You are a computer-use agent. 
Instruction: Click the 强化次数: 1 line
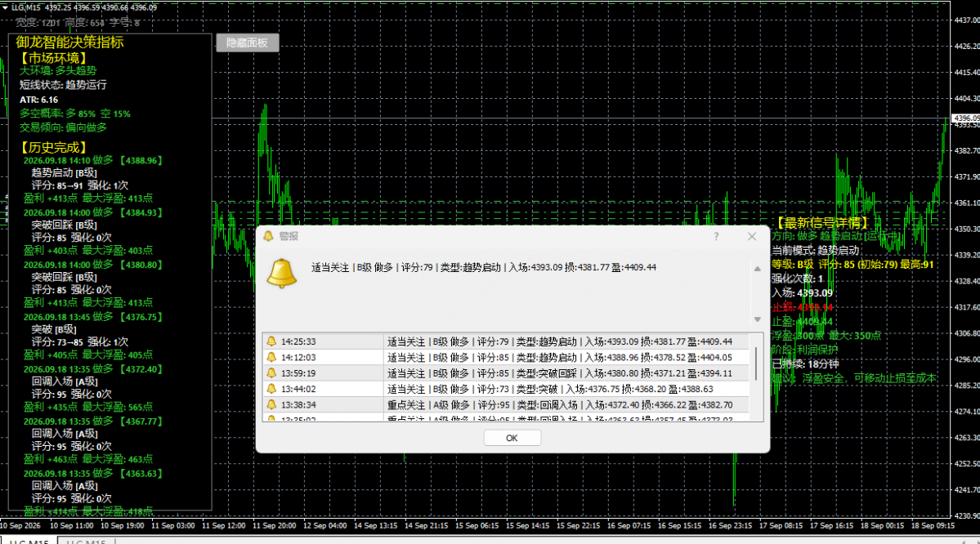[x=797, y=279]
